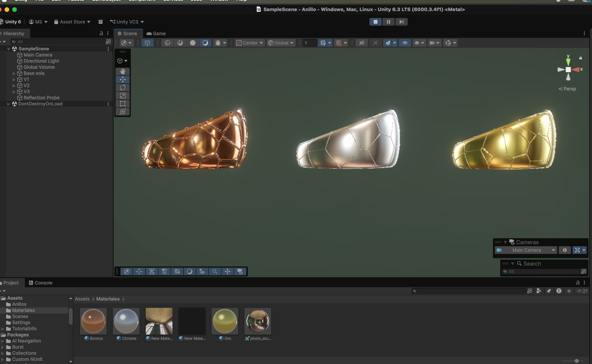Pause the game playback

tap(388, 22)
